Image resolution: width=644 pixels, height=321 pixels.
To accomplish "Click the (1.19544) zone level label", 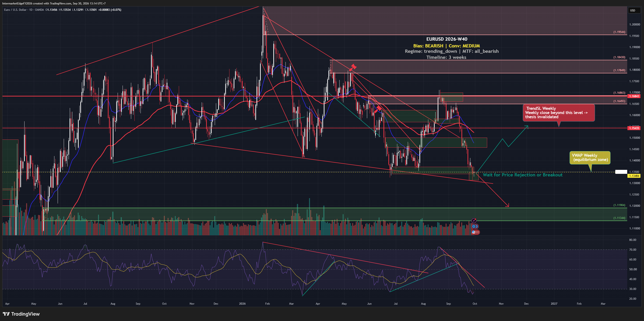I will pyautogui.click(x=619, y=32).
